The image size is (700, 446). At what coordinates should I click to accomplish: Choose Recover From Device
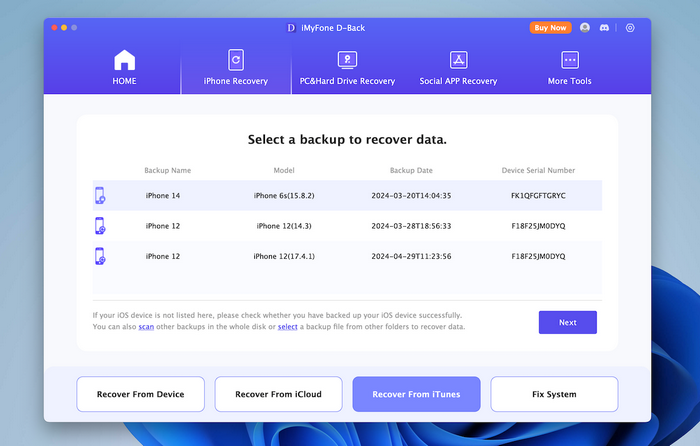coord(141,394)
